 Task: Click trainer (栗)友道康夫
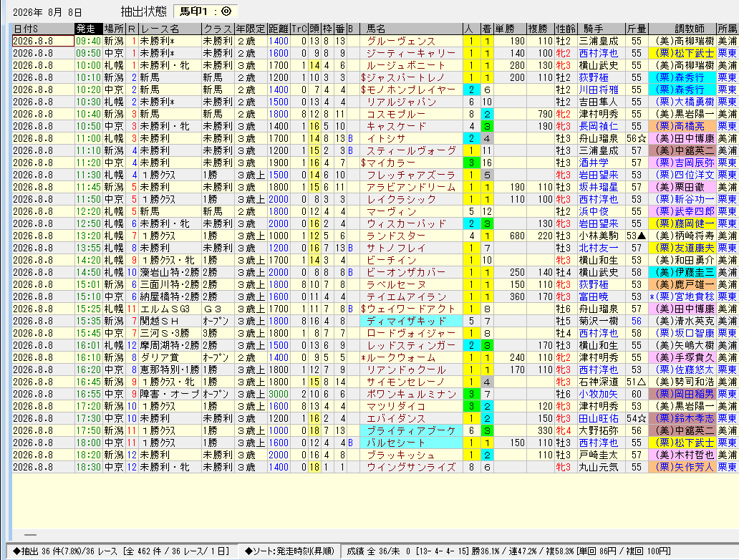point(682,248)
